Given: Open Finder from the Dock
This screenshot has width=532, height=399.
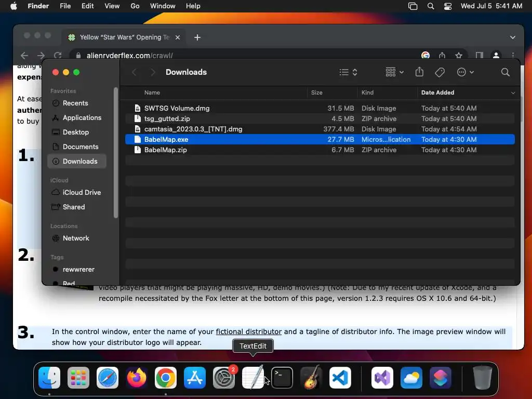Looking at the screenshot, I should coord(49,378).
